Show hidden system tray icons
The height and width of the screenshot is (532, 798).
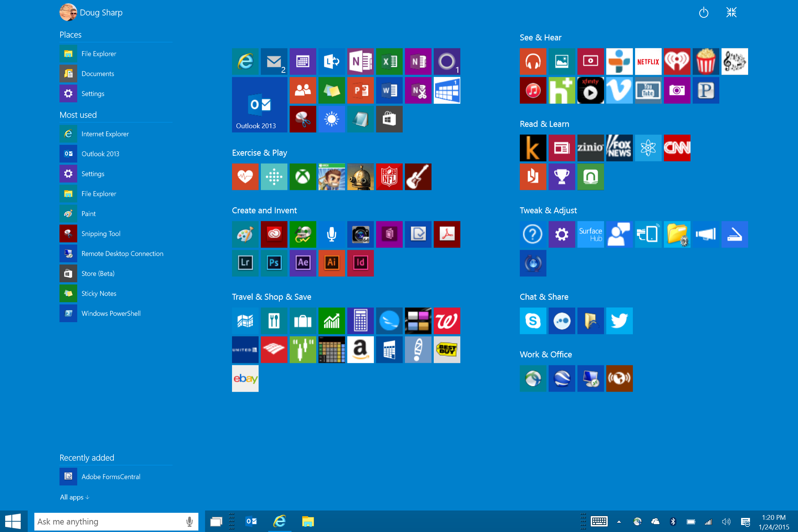tap(619, 522)
